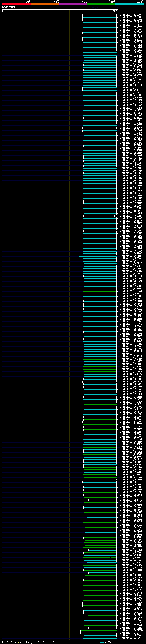This screenshot has width=146, height=644.
Task: Click hit label 'UniRef100_B0LJR5'
Action: [131, 37]
